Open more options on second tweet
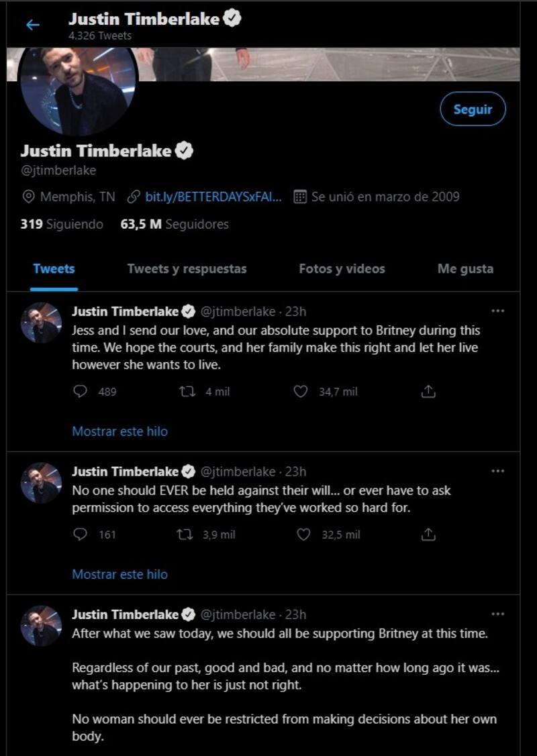 pyautogui.click(x=497, y=471)
